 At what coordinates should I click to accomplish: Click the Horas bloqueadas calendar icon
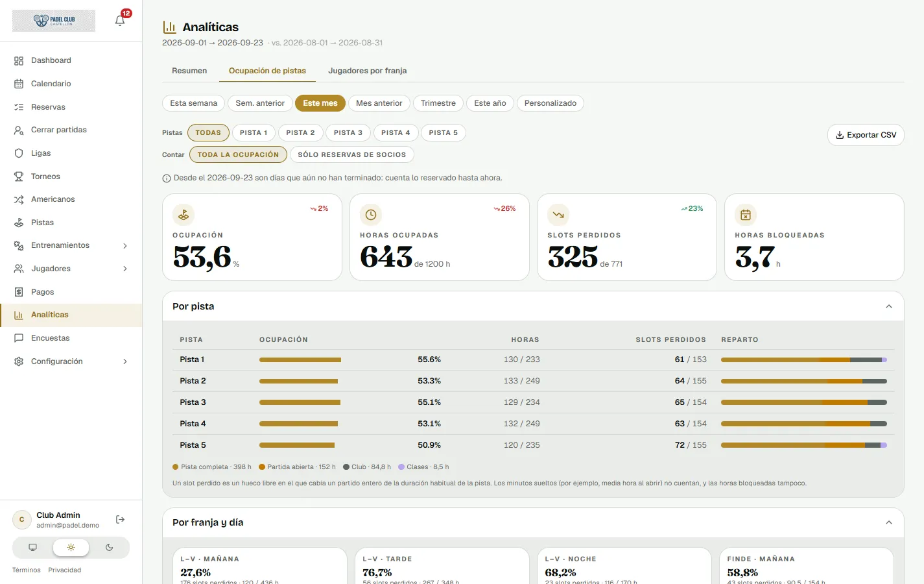pos(746,215)
